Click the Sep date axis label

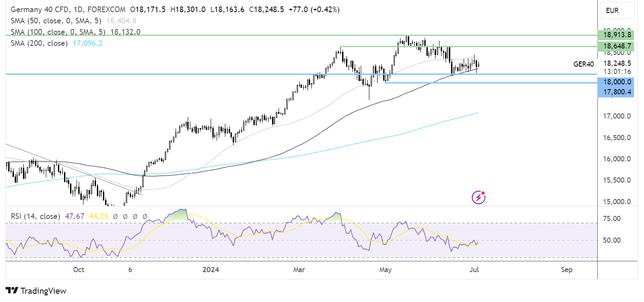567,270
